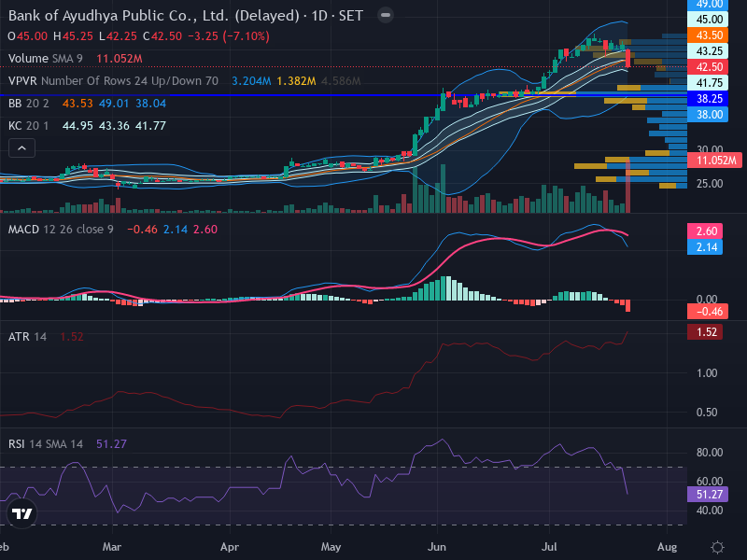The width and height of the screenshot is (747, 560).
Task: Click the orange 43.50 BB basis label
Action: point(708,35)
